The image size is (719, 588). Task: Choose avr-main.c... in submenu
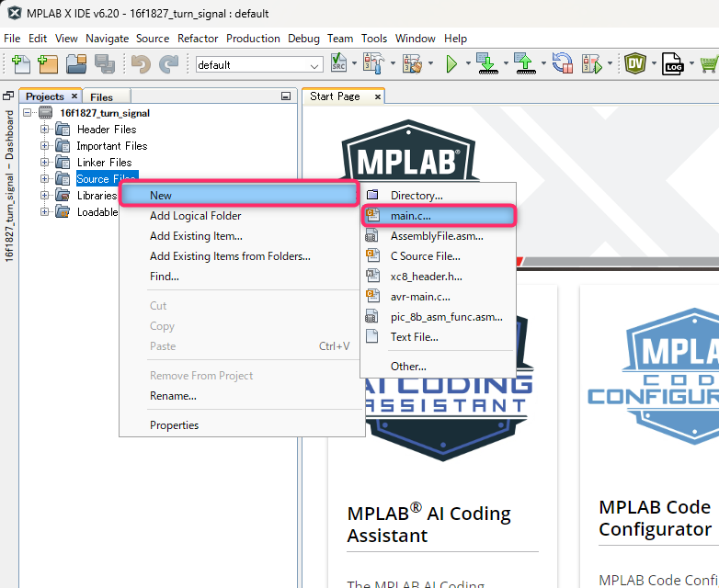439,297
